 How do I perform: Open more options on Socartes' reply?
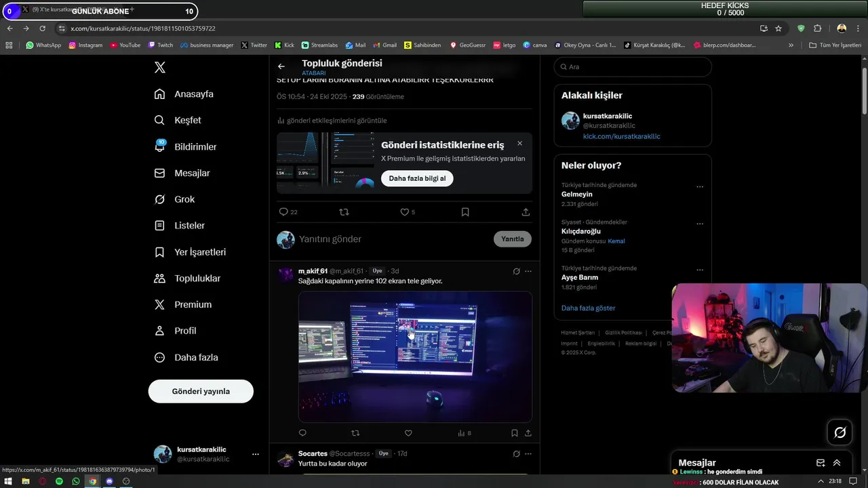tap(528, 453)
